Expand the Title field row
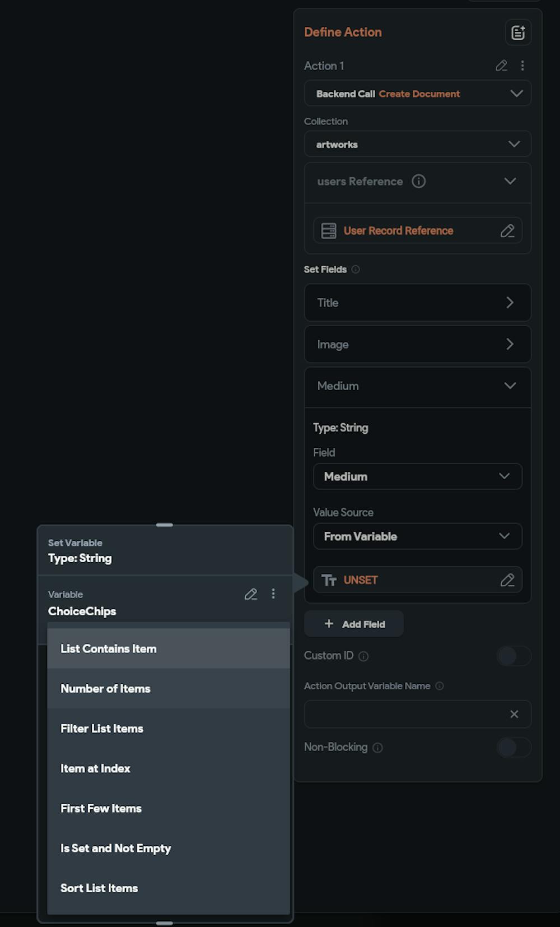560x927 pixels. [x=417, y=303]
